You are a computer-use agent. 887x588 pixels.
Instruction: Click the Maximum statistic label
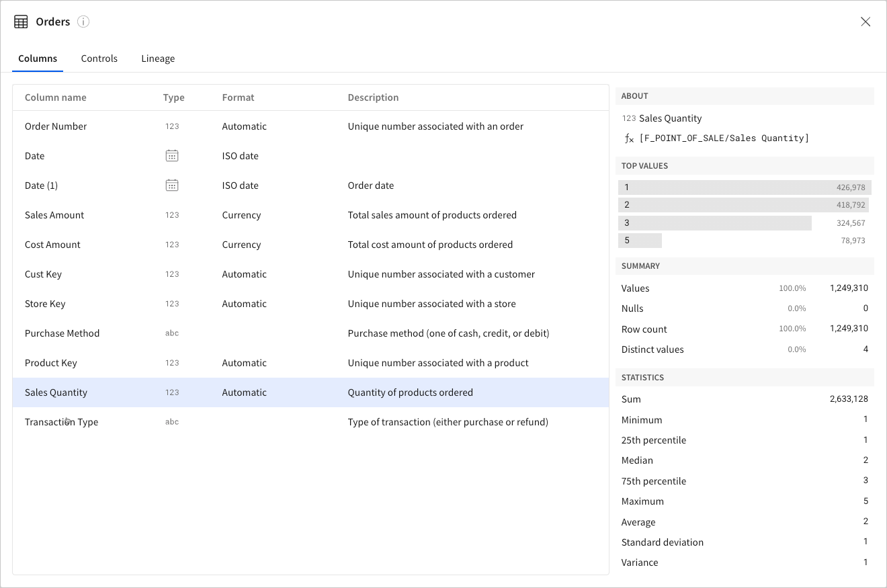pyautogui.click(x=642, y=501)
